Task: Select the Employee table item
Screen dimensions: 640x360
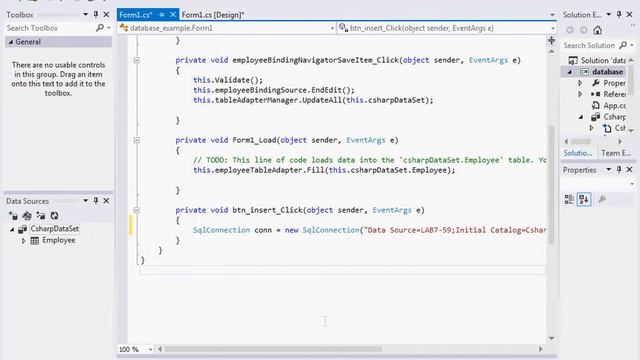Action: click(x=58, y=240)
